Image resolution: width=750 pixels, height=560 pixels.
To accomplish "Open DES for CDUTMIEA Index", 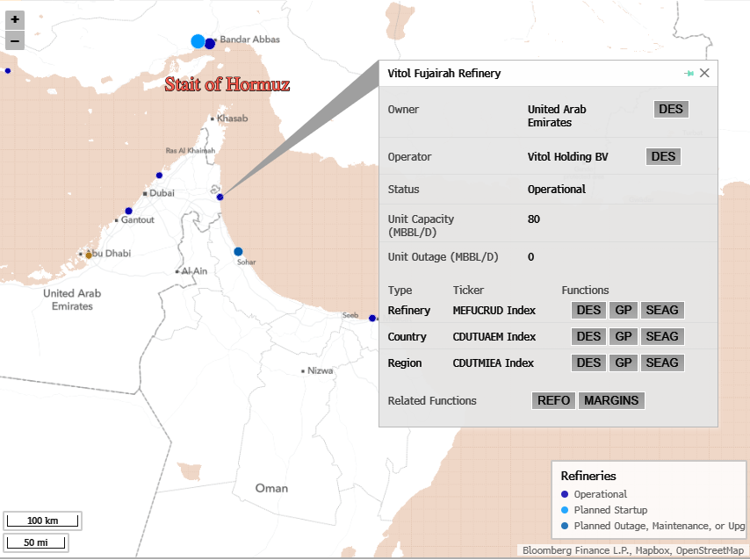I will 588,363.
